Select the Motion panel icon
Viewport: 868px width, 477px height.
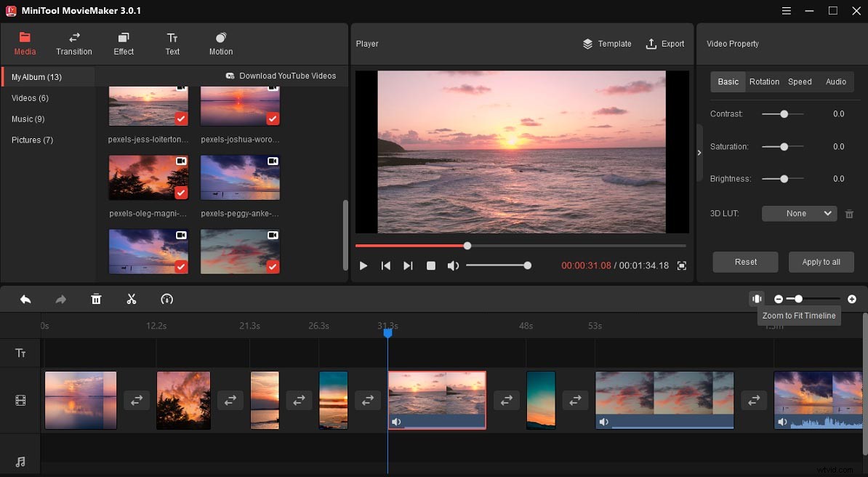click(220, 42)
